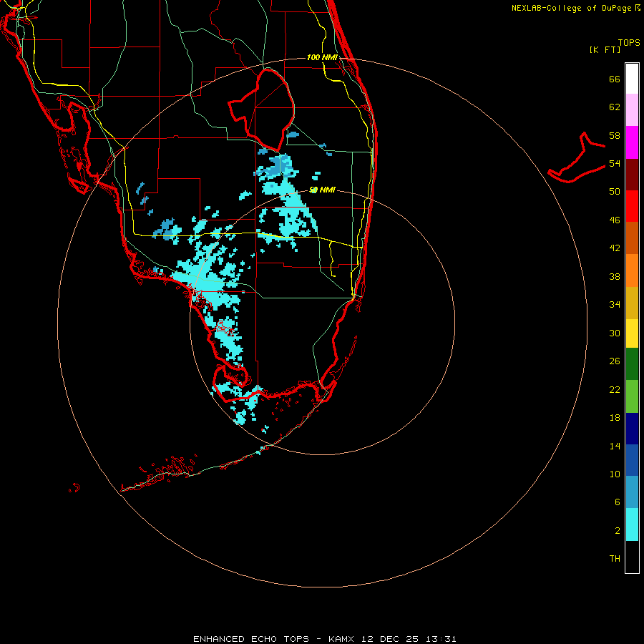Click the white swatch in the tops legend
Screen dimensions: 644x644
[x=632, y=79]
